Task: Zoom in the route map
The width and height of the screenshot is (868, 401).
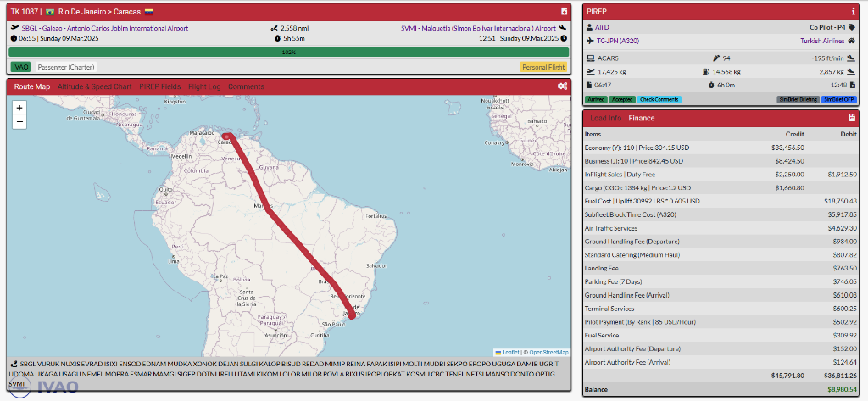Action: click(19, 108)
